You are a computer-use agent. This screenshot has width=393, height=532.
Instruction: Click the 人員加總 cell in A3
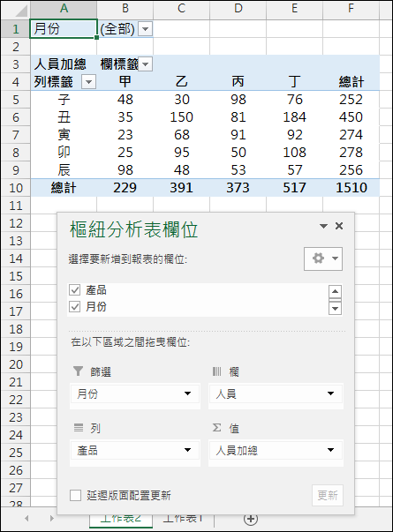(64, 64)
